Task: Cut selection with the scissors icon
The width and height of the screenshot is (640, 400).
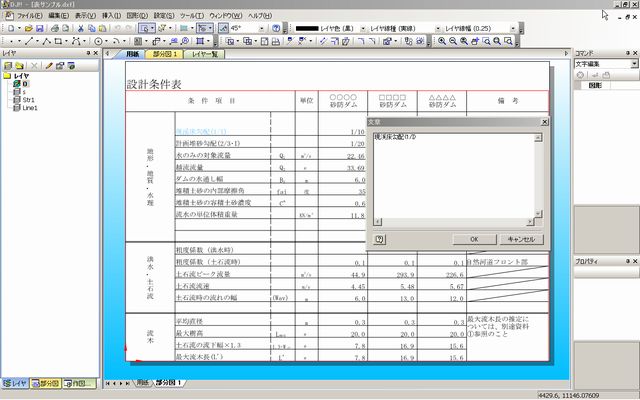Action: point(81,29)
